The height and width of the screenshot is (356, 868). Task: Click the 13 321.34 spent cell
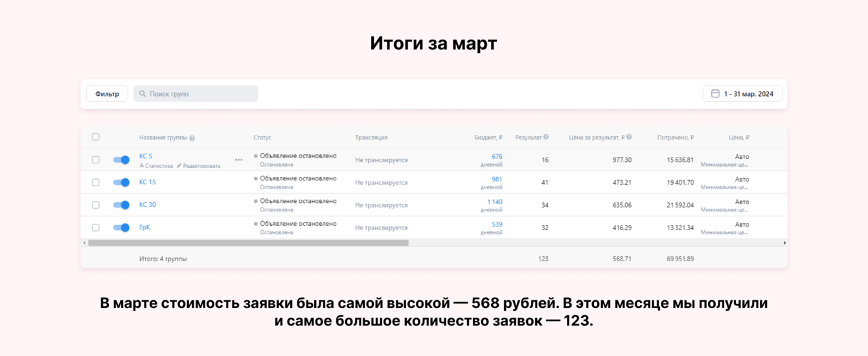(680, 228)
